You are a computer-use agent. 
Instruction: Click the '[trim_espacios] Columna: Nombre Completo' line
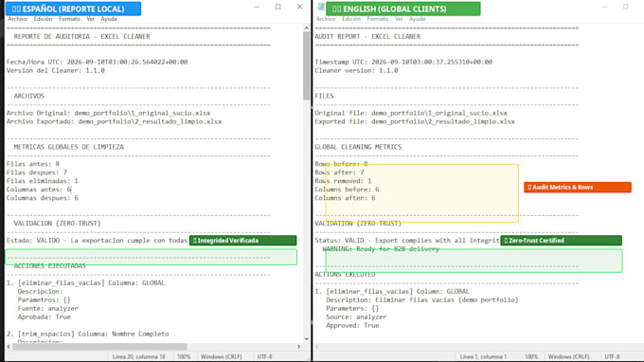point(93,335)
